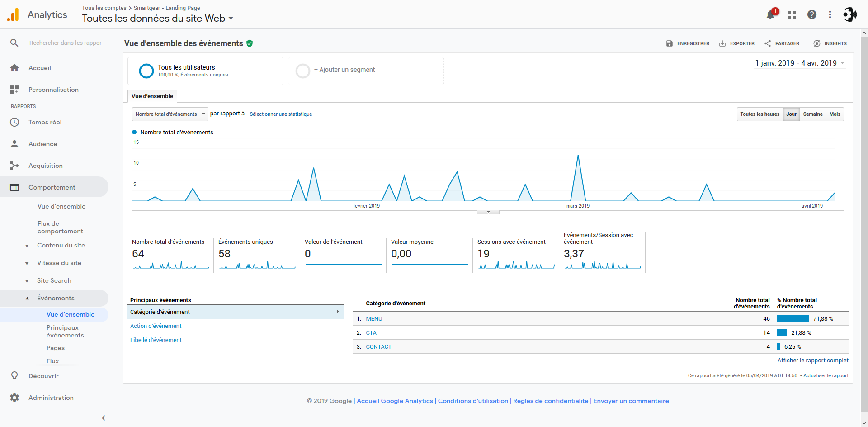Collapse the sidebar with the chevron
Image resolution: width=868 pixels, height=427 pixels.
104,418
